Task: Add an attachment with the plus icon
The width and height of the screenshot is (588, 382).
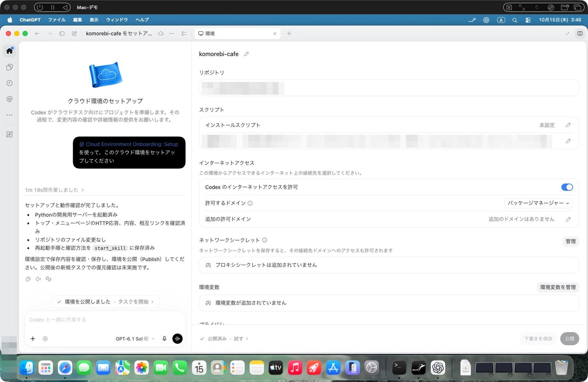Action: tap(33, 339)
